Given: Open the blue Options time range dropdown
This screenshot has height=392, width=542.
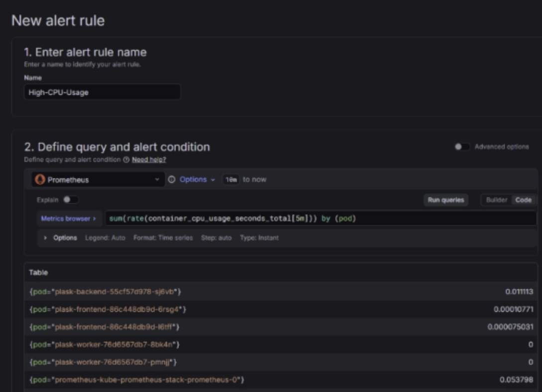Looking at the screenshot, I should point(197,180).
